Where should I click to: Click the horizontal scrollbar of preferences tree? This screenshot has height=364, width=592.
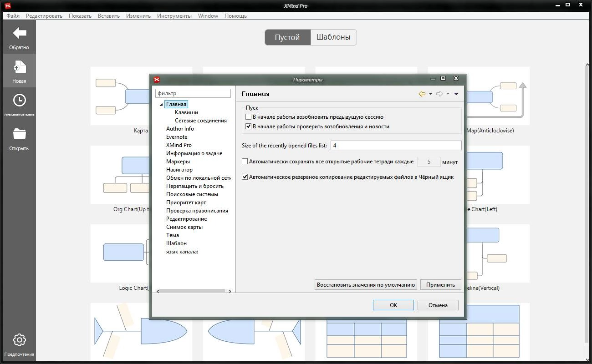193,291
